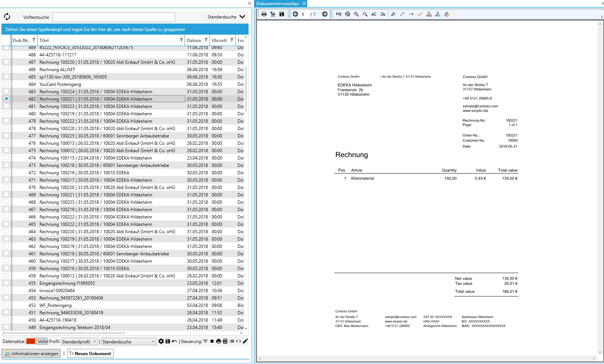Send the previewed document by email

273,14
